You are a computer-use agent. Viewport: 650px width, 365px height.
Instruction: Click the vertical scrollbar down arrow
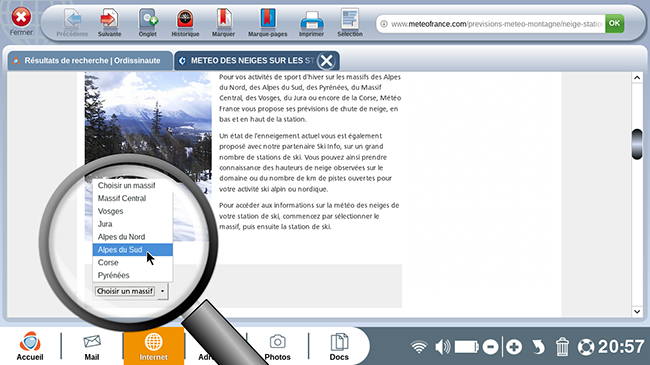[637, 311]
